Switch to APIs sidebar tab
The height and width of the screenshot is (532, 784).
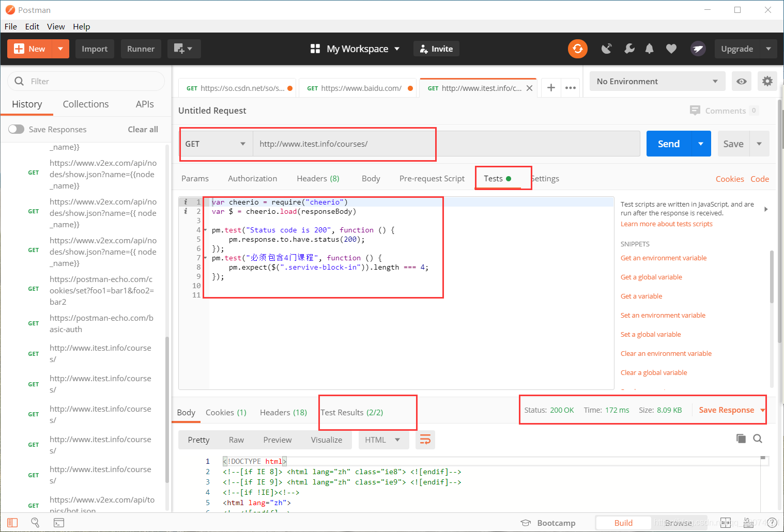pyautogui.click(x=145, y=104)
